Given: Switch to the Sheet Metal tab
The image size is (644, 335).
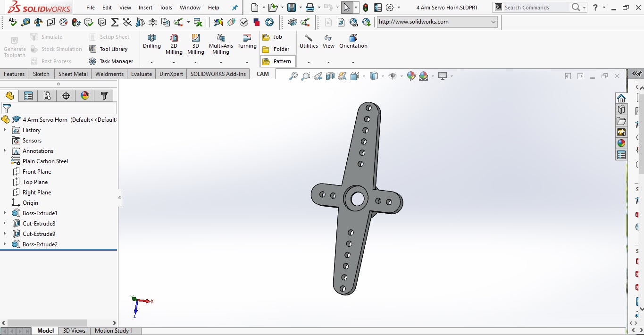Looking at the screenshot, I should tap(73, 74).
